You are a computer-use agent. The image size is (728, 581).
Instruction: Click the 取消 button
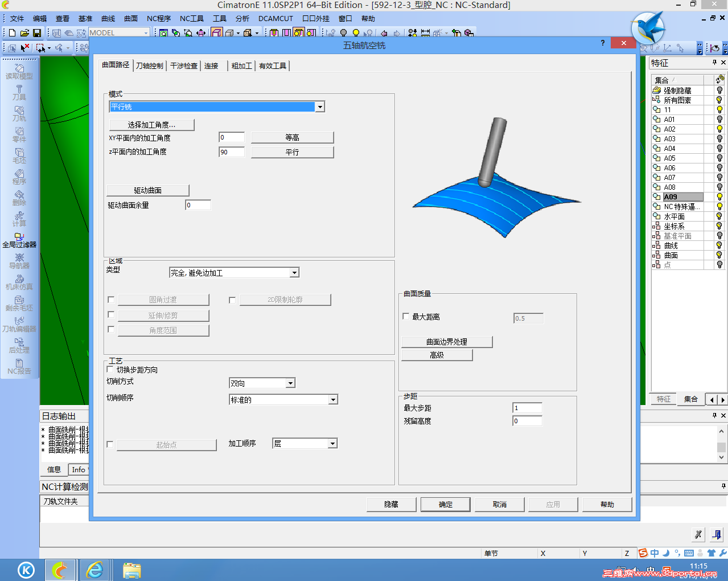coord(500,505)
